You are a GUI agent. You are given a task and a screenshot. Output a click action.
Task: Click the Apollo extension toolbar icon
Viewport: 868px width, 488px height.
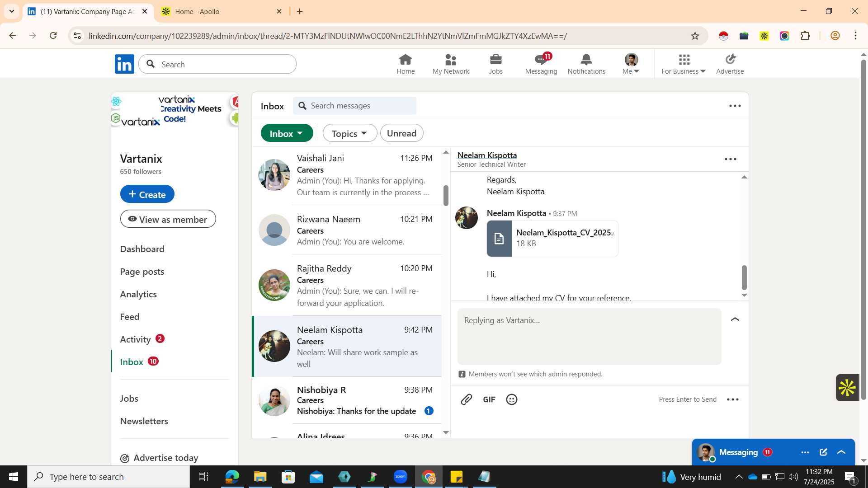(x=764, y=36)
